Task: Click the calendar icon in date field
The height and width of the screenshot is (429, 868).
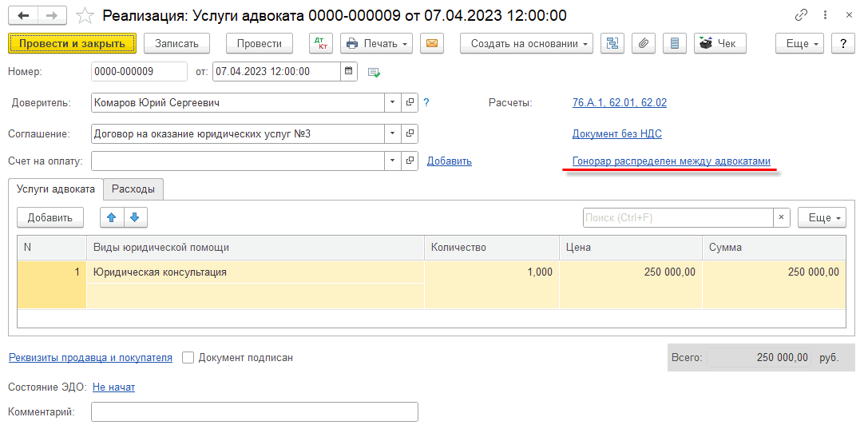Action: tap(348, 71)
